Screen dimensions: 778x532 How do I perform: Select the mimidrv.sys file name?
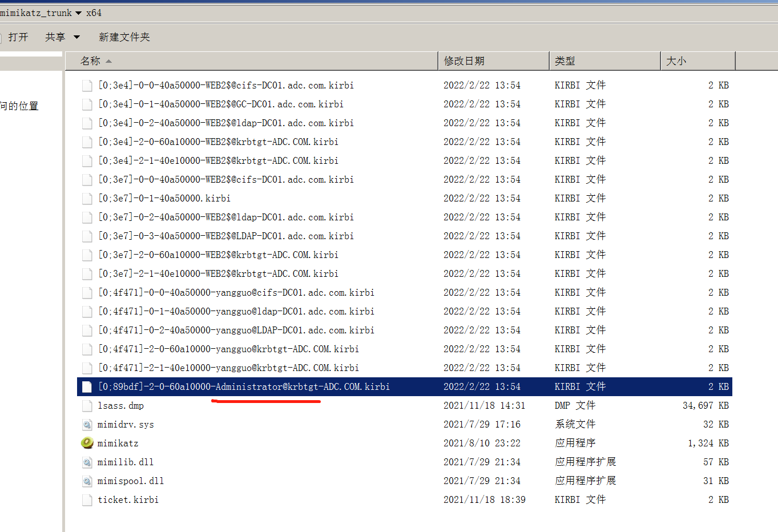(126, 424)
